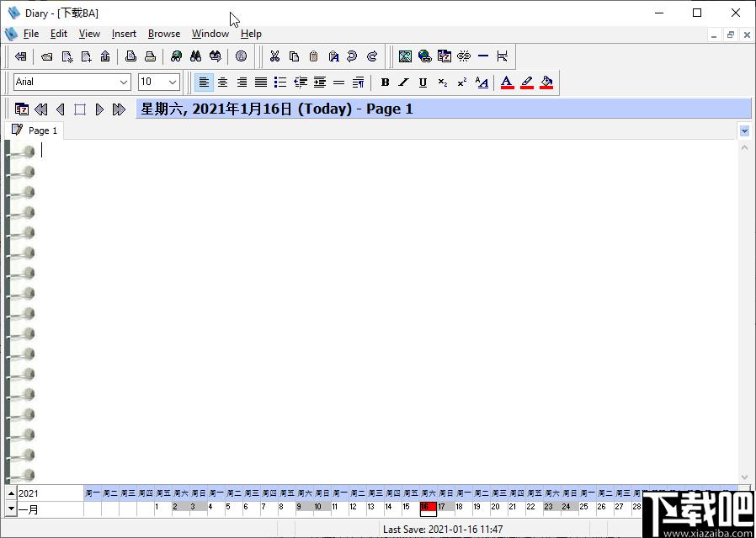Viewport: 756px width, 538px height.
Task: Click the Print icon in toolbar
Action: click(151, 56)
